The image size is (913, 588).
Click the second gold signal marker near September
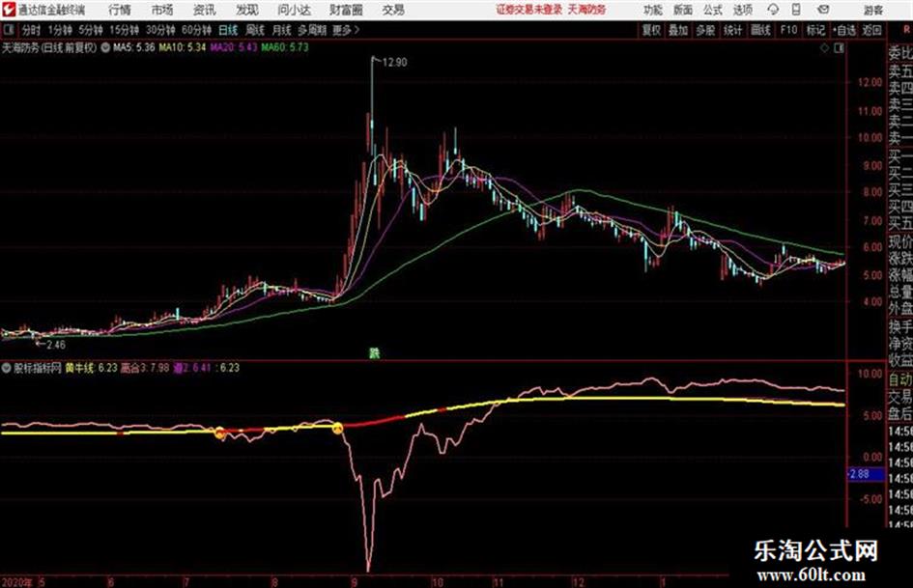[x=337, y=429]
